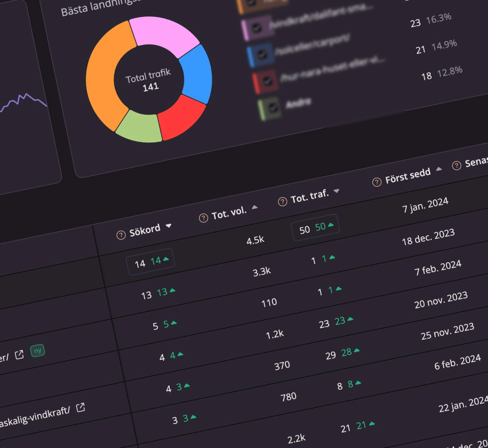Click the help icon beside the Senas… header
Screen dimensions: 488x448
click(x=457, y=165)
